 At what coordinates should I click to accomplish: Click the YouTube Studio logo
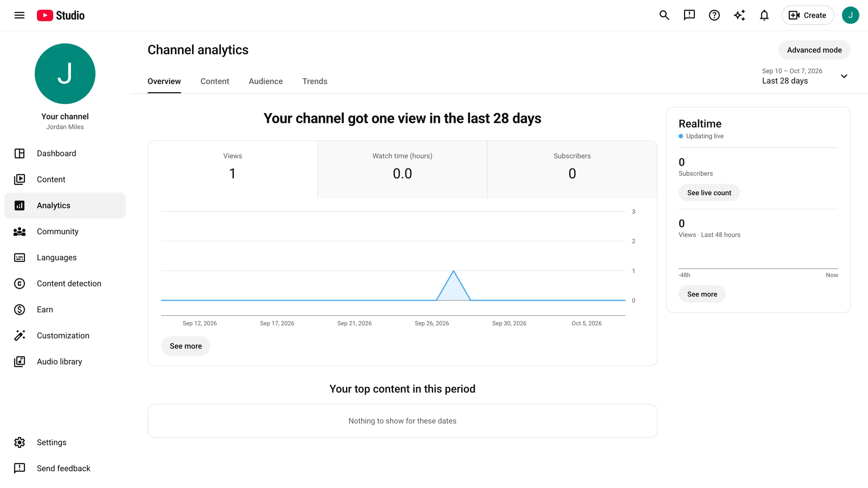61,15
